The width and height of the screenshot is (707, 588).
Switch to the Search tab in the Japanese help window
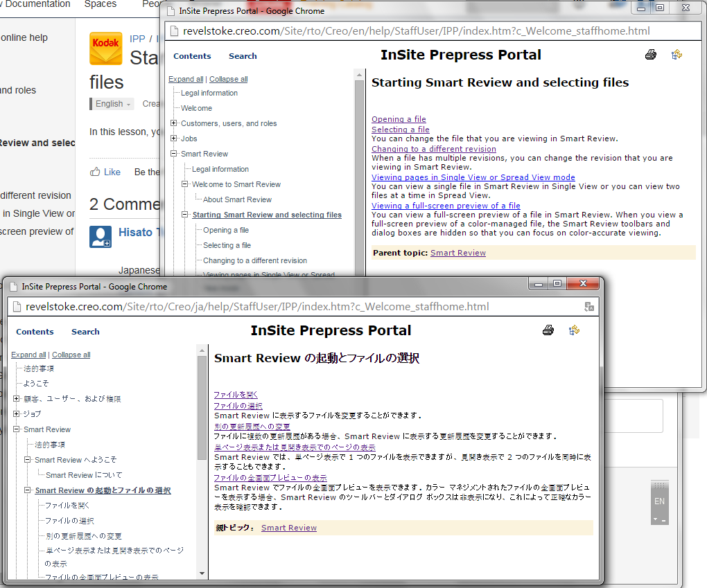click(85, 332)
